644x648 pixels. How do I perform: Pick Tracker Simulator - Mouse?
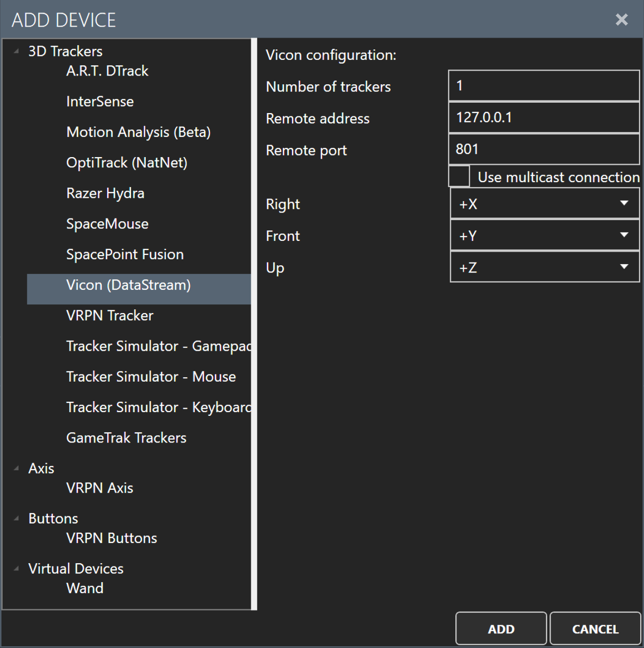pos(151,377)
